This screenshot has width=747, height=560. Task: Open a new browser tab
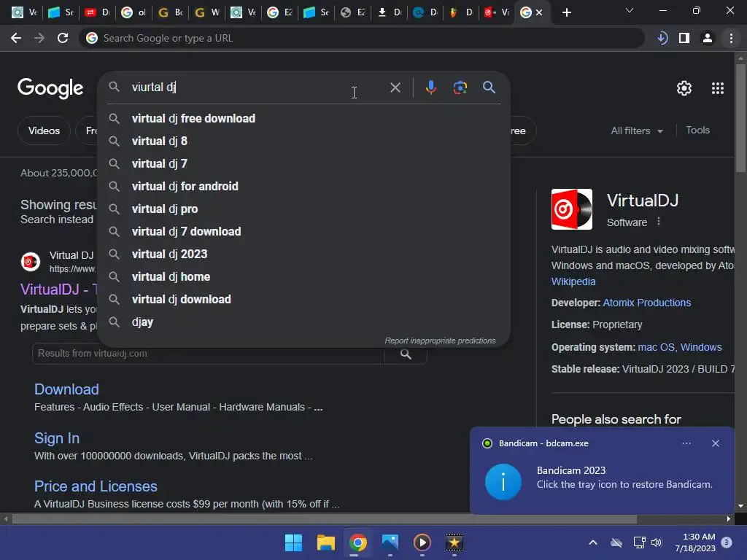coord(566,13)
